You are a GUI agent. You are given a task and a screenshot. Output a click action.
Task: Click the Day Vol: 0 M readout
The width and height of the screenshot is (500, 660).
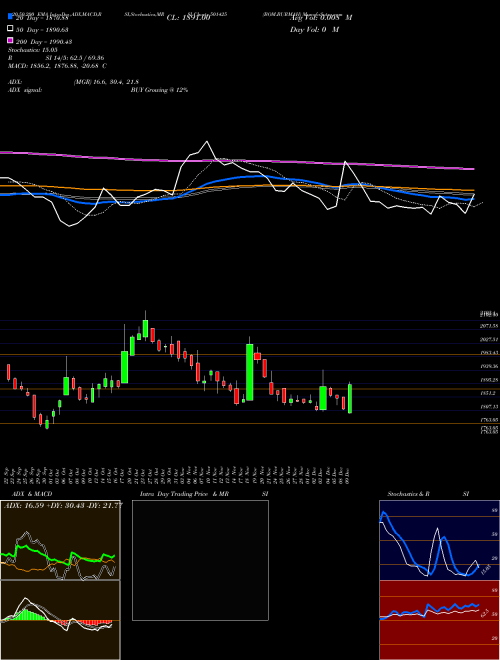[x=314, y=30]
